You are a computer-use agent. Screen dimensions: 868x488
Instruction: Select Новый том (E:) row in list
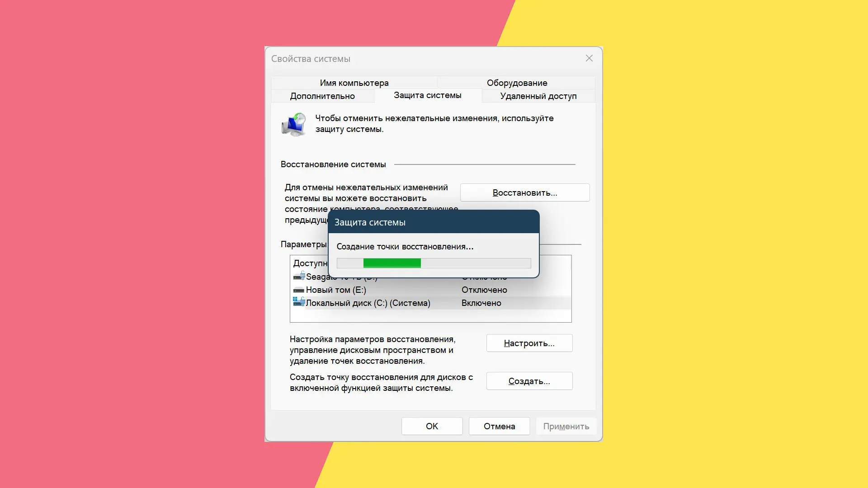(431, 290)
